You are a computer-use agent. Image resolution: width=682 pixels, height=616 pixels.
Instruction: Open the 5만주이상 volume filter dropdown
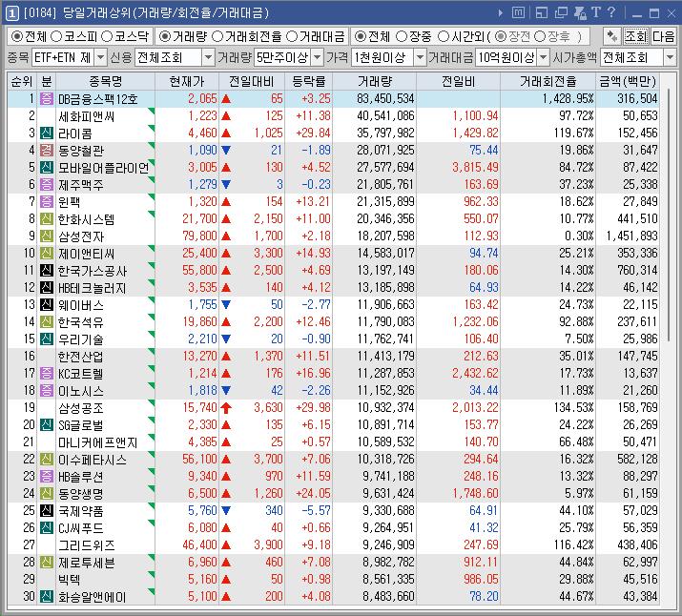coord(318,57)
